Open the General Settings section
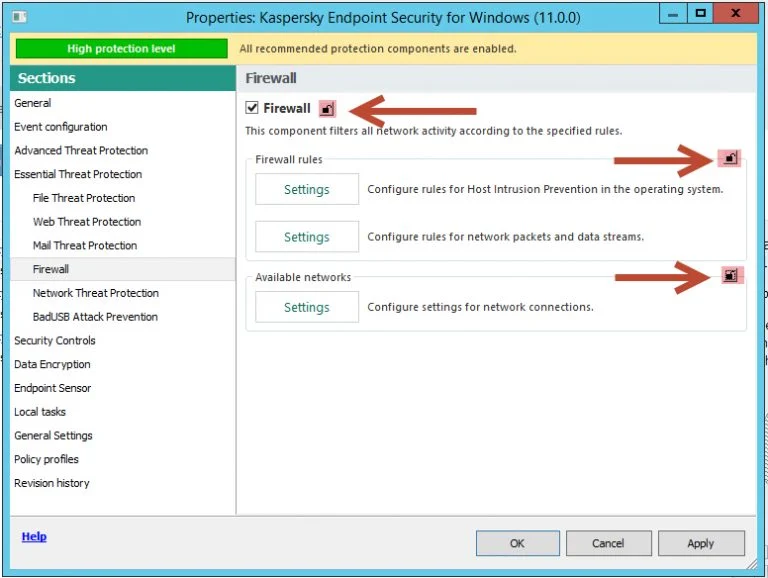This screenshot has height=578, width=768. [x=122, y=435]
